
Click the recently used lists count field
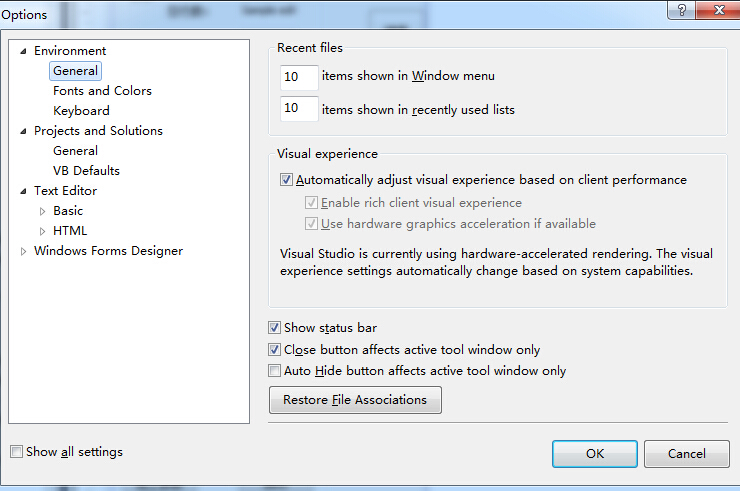[299, 109]
